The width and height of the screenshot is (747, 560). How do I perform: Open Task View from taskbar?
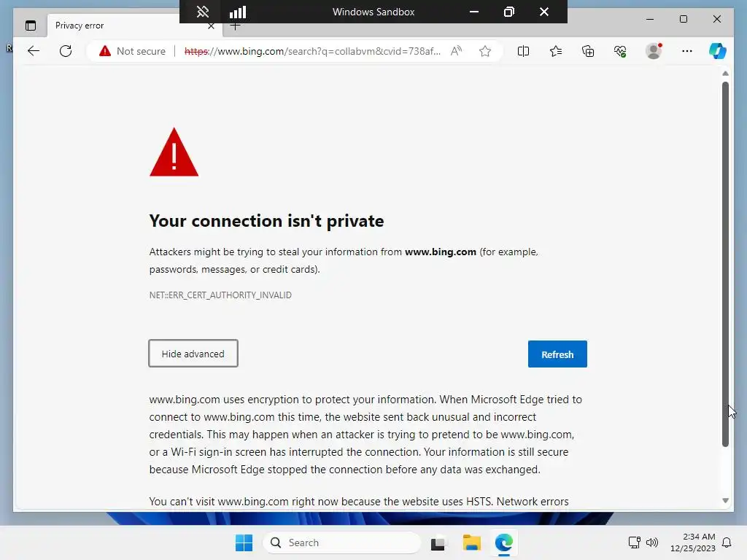coord(438,542)
